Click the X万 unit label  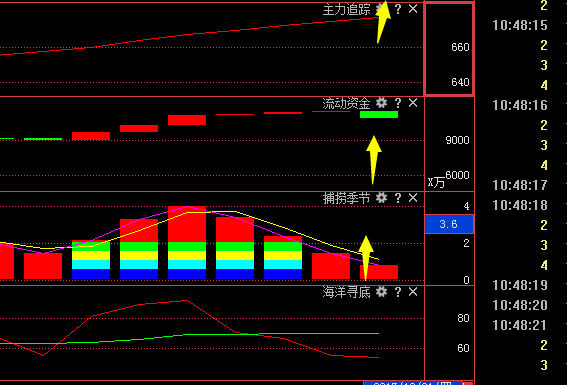coord(436,182)
